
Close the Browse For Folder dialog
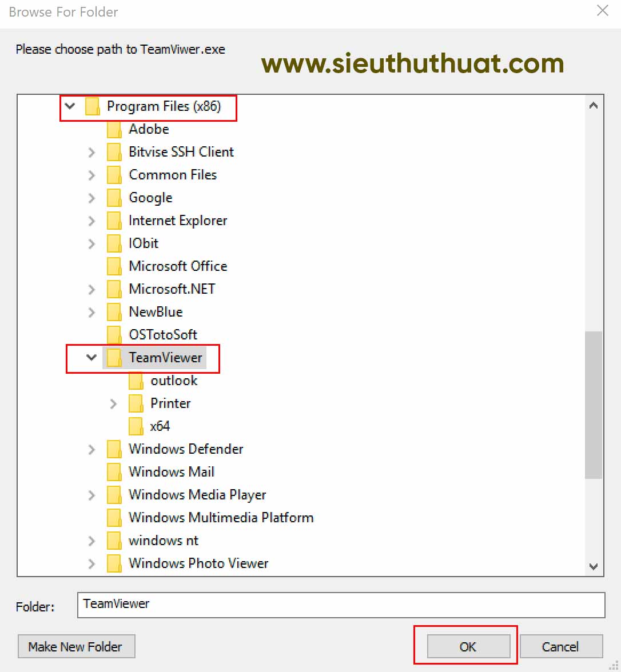click(603, 11)
